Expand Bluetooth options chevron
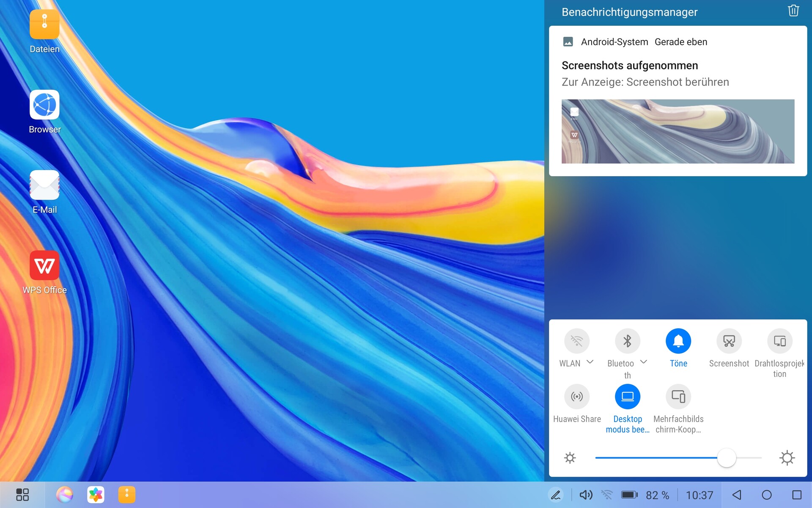Image resolution: width=812 pixels, height=508 pixels. pyautogui.click(x=644, y=362)
